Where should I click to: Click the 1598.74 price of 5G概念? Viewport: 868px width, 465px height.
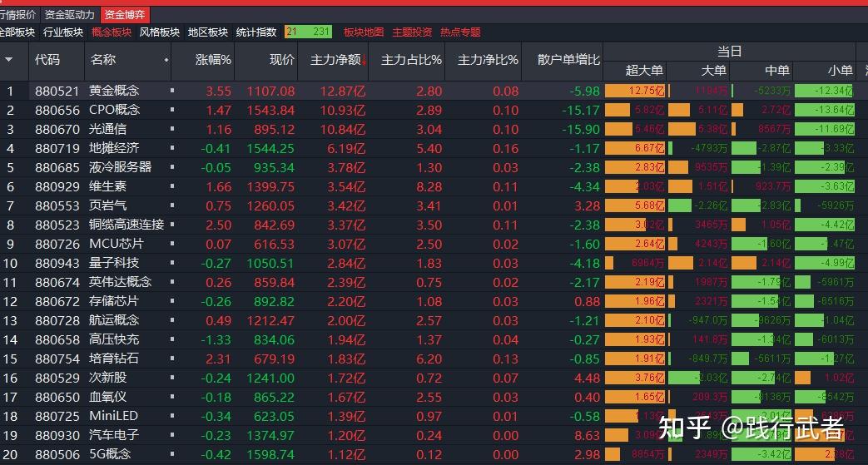coord(270,454)
